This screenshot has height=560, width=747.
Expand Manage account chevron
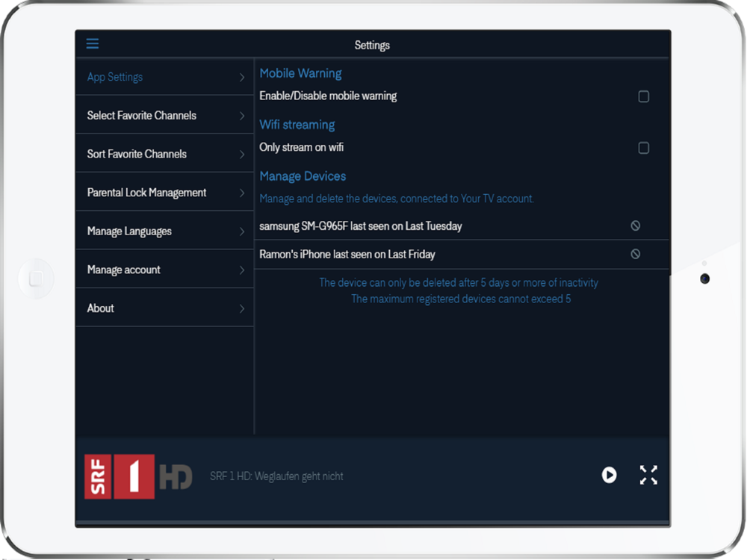[242, 270]
